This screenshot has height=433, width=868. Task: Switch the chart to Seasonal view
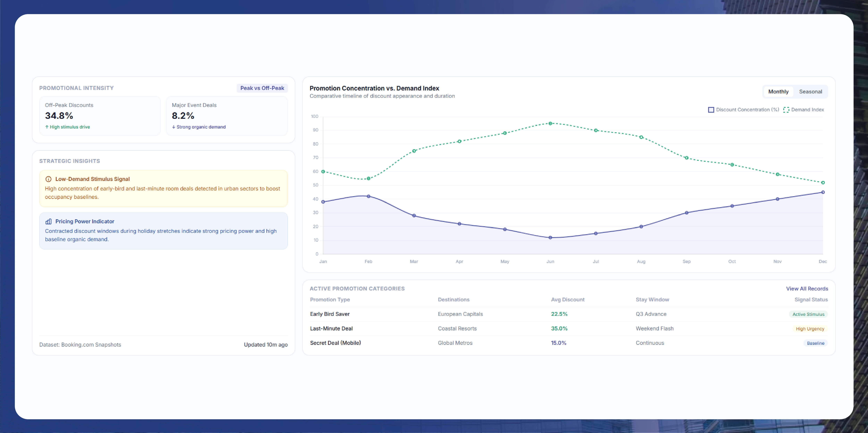810,92
